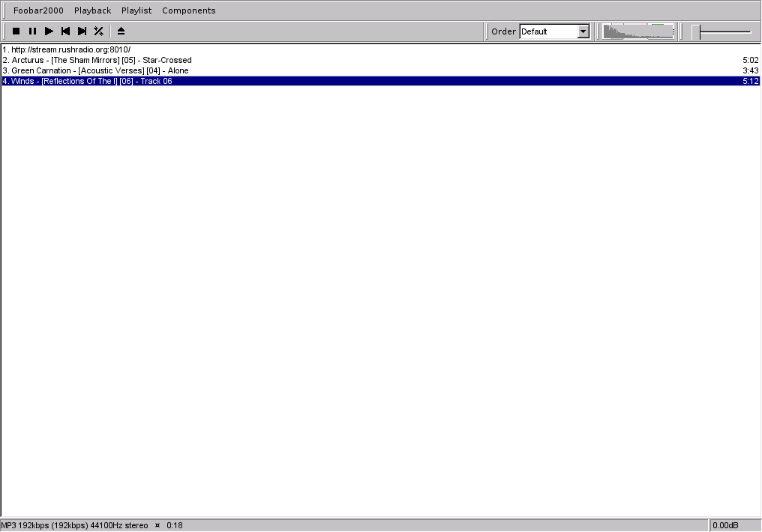This screenshot has width=762, height=532.
Task: Open a file with the Eject icon
Action: point(121,31)
